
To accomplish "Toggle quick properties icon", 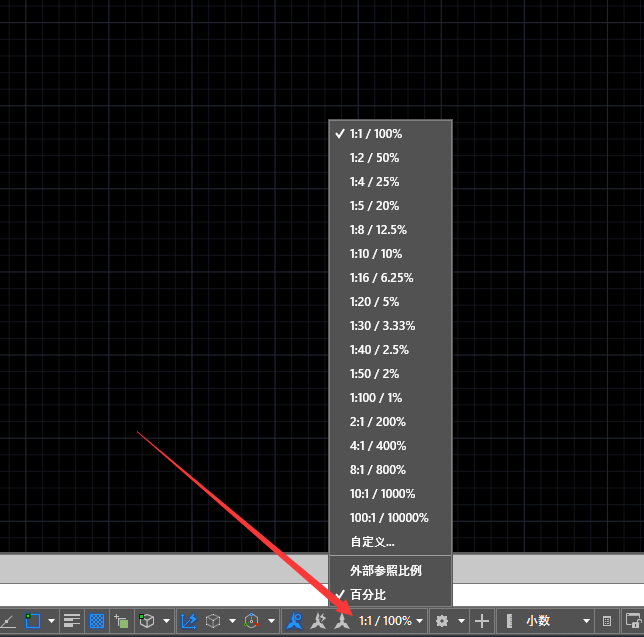I will pos(607,621).
